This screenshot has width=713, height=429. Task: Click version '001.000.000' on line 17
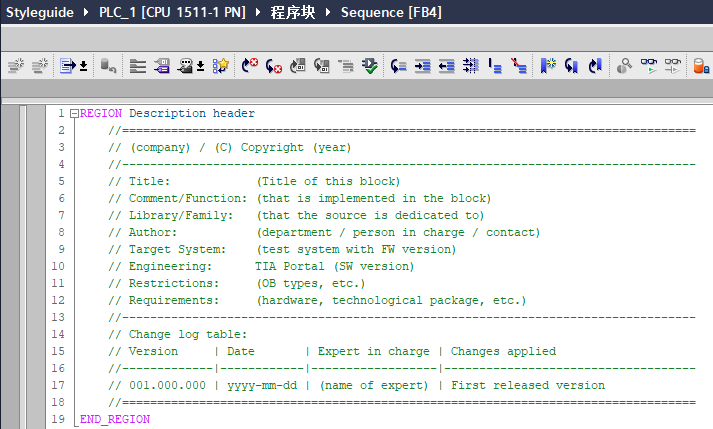pyautogui.click(x=167, y=385)
